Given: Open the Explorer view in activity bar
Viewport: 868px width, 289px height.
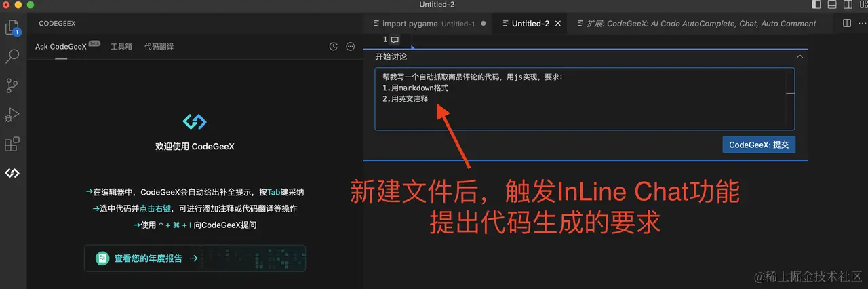Looking at the screenshot, I should 12,28.
